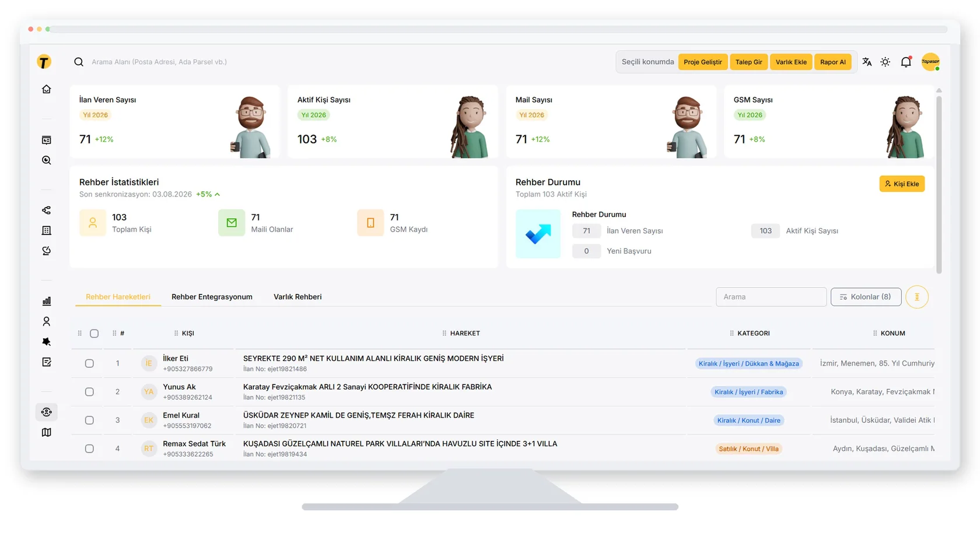980x533 pixels.
Task: Switch to the Rehber Entegrasyonum tab
Action: (x=212, y=297)
